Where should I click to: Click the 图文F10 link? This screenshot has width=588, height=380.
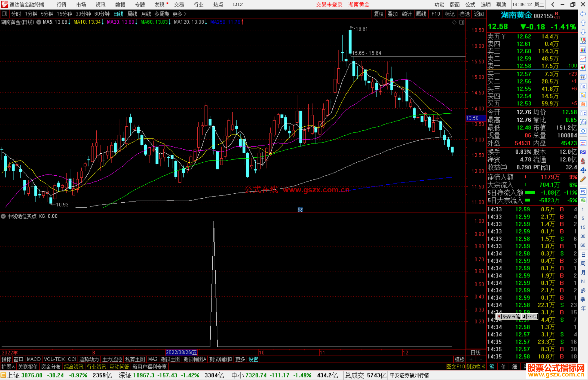click(455, 367)
